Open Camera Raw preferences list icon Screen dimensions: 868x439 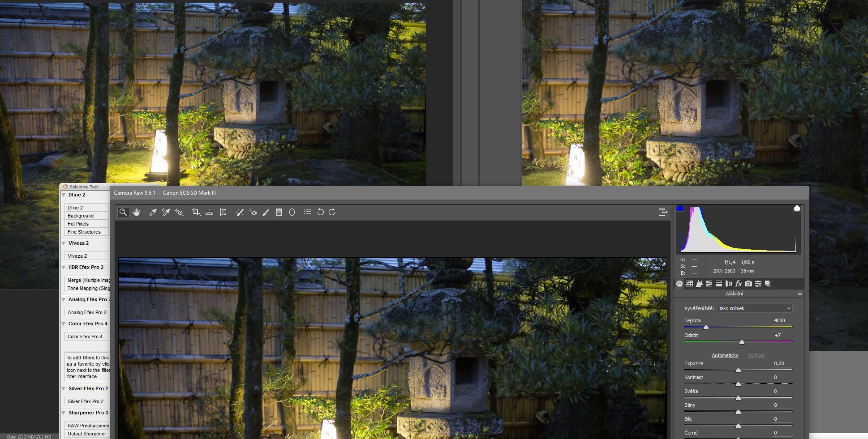(307, 212)
